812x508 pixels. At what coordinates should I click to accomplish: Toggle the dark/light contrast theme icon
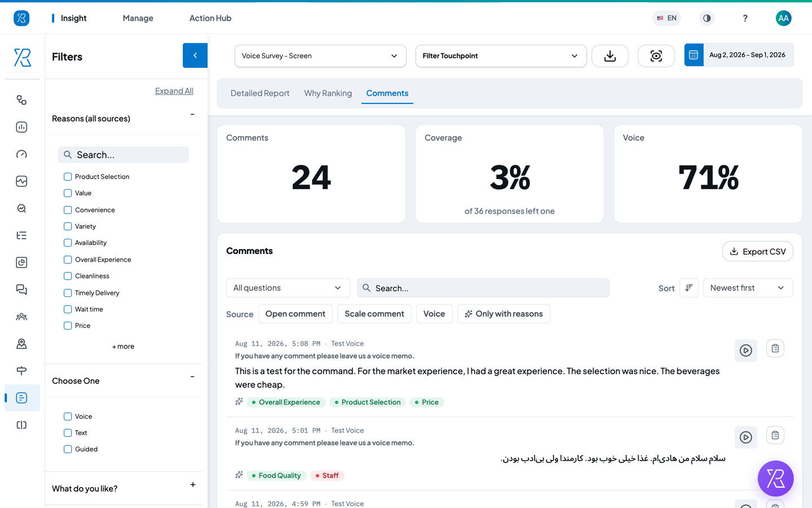pyautogui.click(x=707, y=18)
